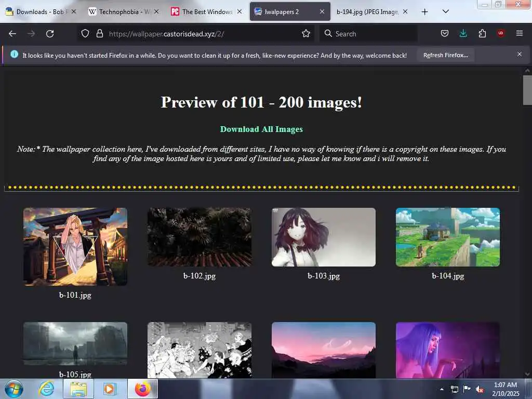This screenshot has height=399, width=532.
Task: Open the tracking protection shield icon
Action: tap(85, 34)
